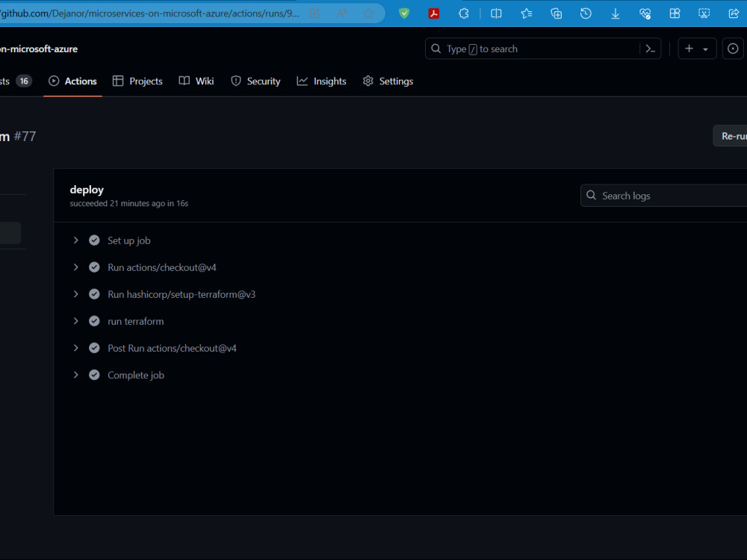Click the Projects table icon
This screenshot has width=747, height=560.
[118, 81]
